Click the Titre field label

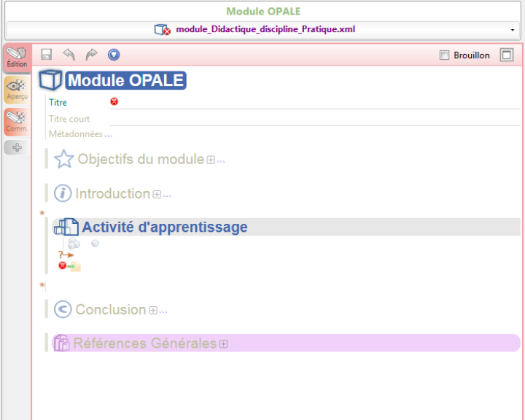pos(58,103)
